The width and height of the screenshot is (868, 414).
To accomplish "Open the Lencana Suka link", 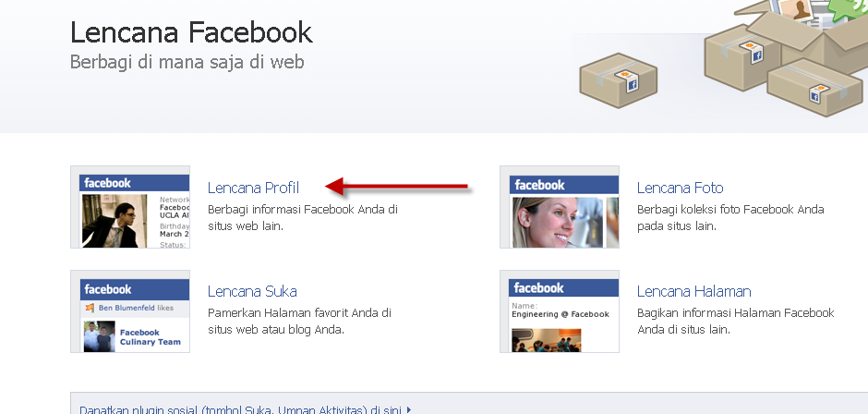I will (x=252, y=291).
